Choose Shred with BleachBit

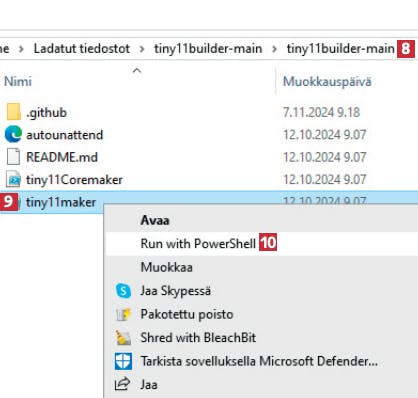(x=198, y=338)
